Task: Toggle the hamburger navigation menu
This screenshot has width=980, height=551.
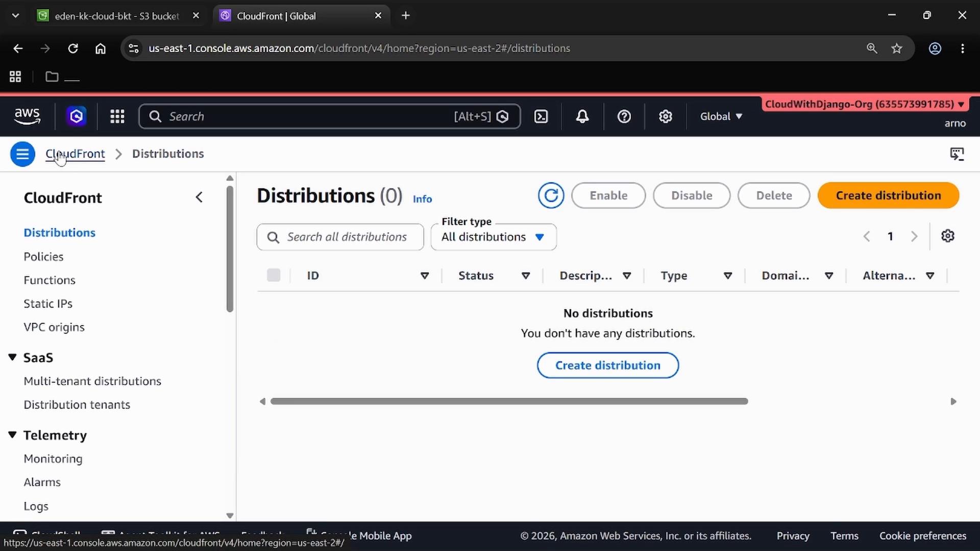Action: pyautogui.click(x=22, y=154)
